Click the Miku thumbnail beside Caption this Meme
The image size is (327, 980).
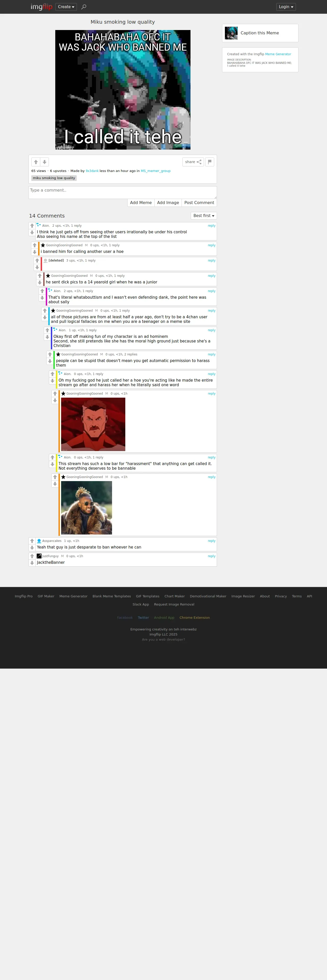coord(231,33)
